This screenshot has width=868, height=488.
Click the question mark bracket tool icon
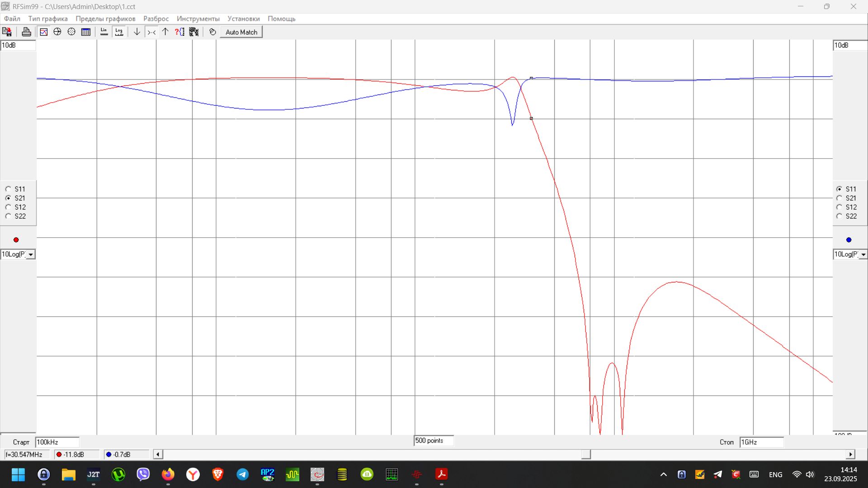click(179, 32)
